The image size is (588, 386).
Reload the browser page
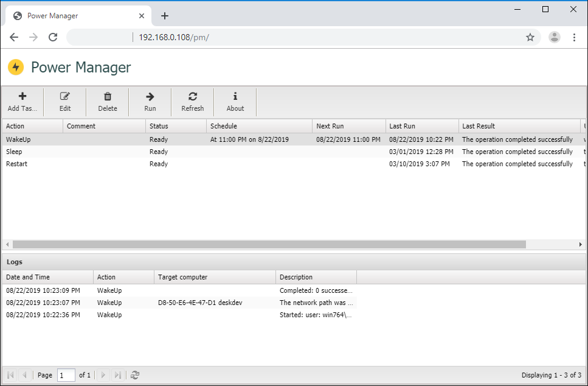tap(53, 37)
